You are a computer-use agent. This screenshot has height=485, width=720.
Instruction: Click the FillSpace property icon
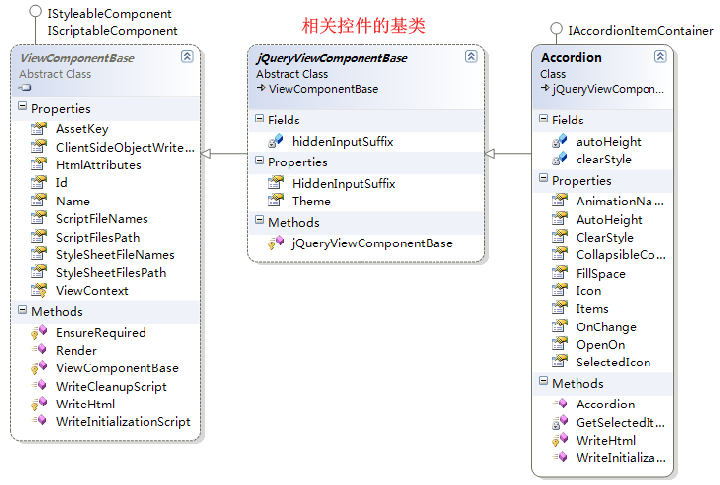click(x=560, y=273)
